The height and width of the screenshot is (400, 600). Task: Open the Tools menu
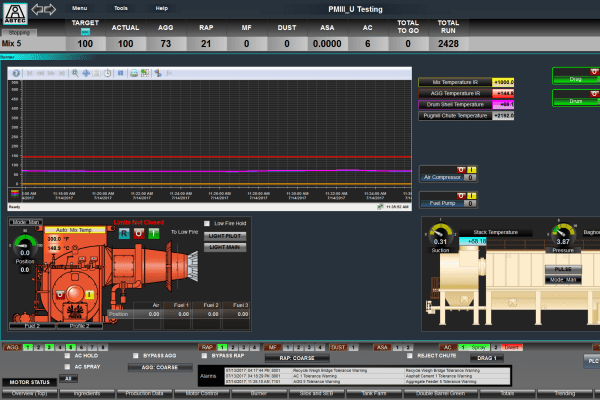tap(121, 8)
